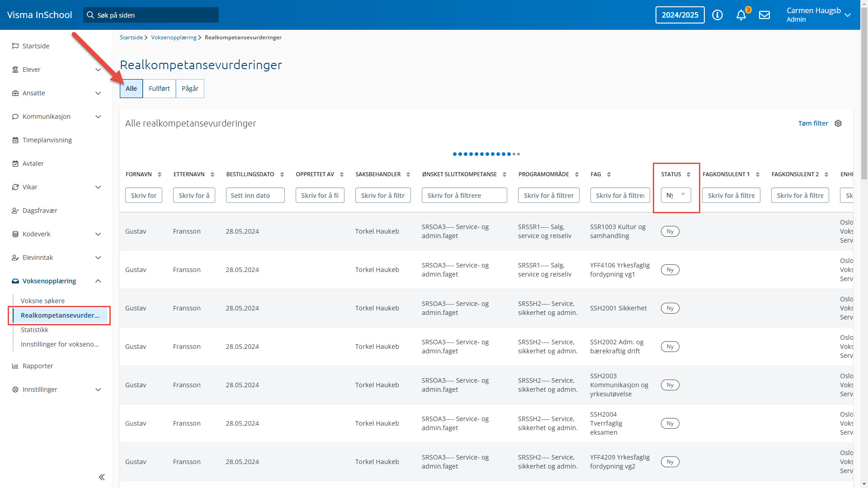
Task: Go to Voksenopplæring breadcrumb link
Action: point(174,38)
